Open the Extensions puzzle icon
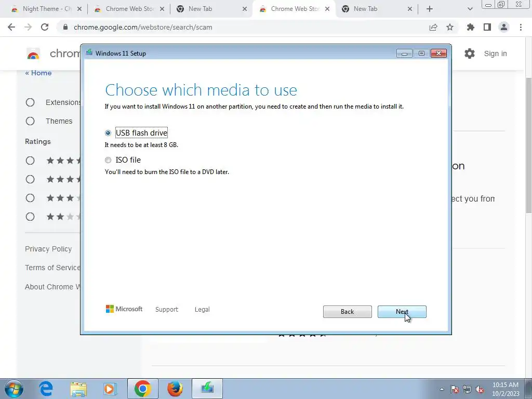 tap(471, 27)
